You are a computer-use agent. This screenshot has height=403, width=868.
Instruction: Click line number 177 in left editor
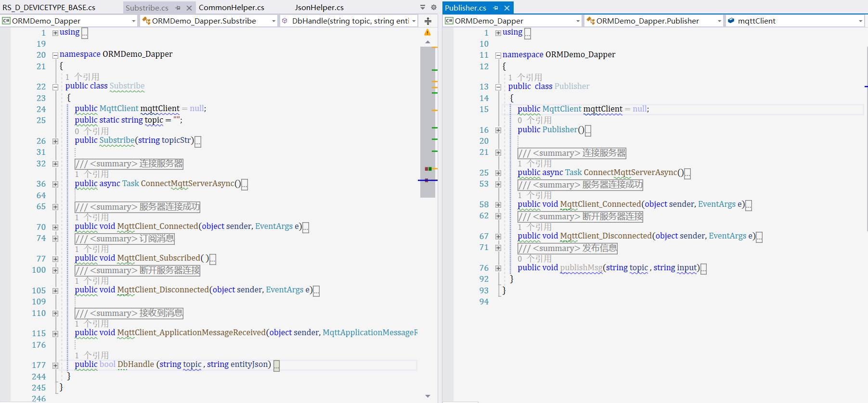click(x=39, y=365)
